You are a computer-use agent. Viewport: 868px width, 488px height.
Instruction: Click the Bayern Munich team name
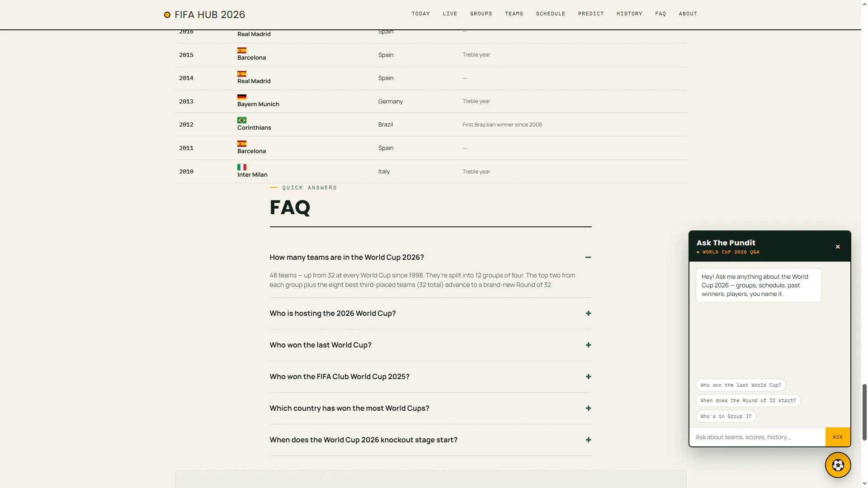(258, 104)
